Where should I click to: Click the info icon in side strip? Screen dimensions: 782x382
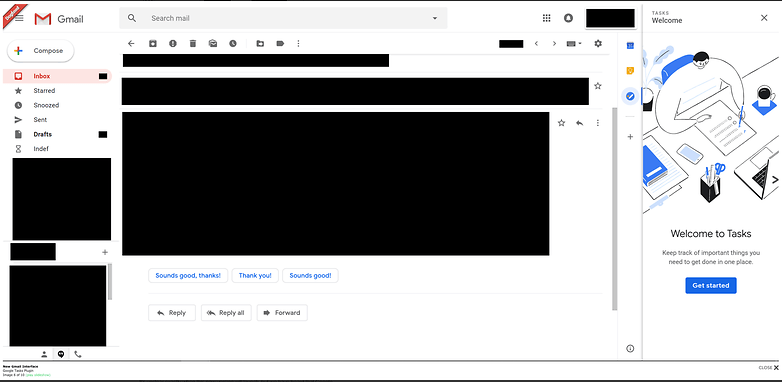pos(630,349)
